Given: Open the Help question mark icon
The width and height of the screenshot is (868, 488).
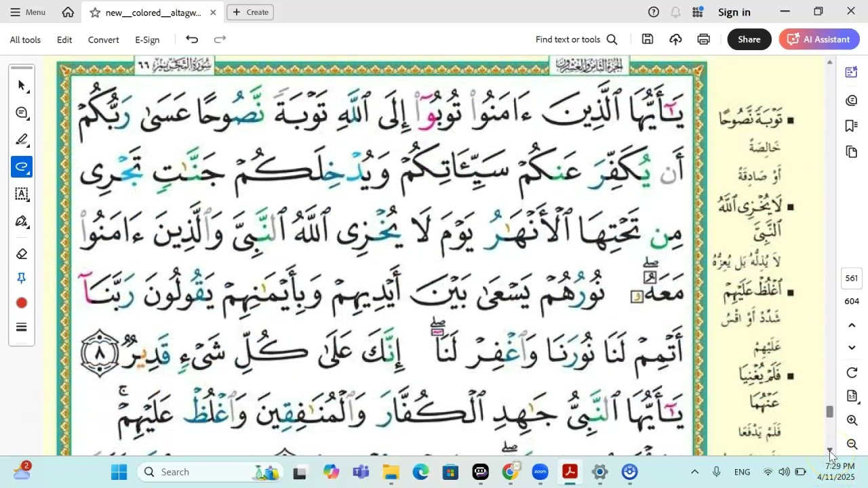Looking at the screenshot, I should click(x=654, y=12).
